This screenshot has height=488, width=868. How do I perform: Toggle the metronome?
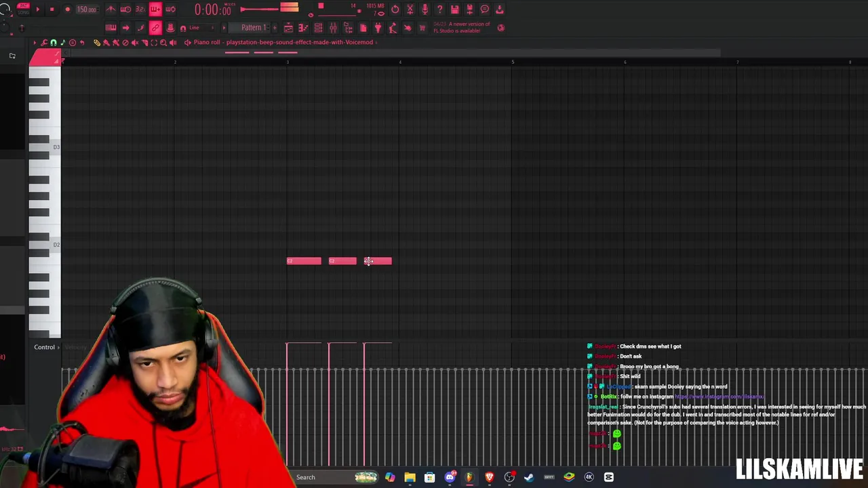click(x=111, y=9)
